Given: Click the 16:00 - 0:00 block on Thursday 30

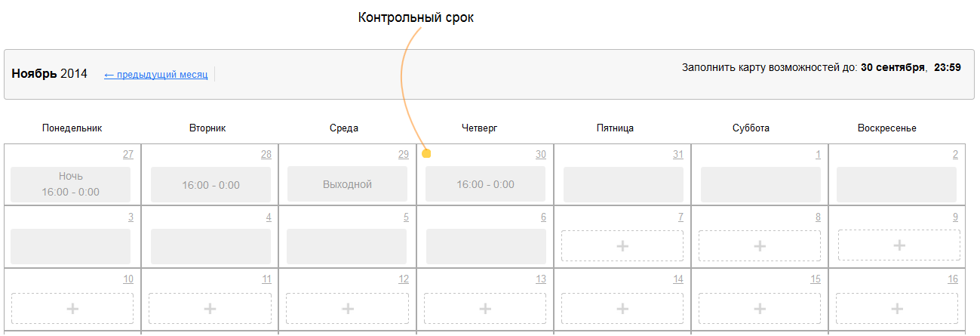Looking at the screenshot, I should coord(485,184).
